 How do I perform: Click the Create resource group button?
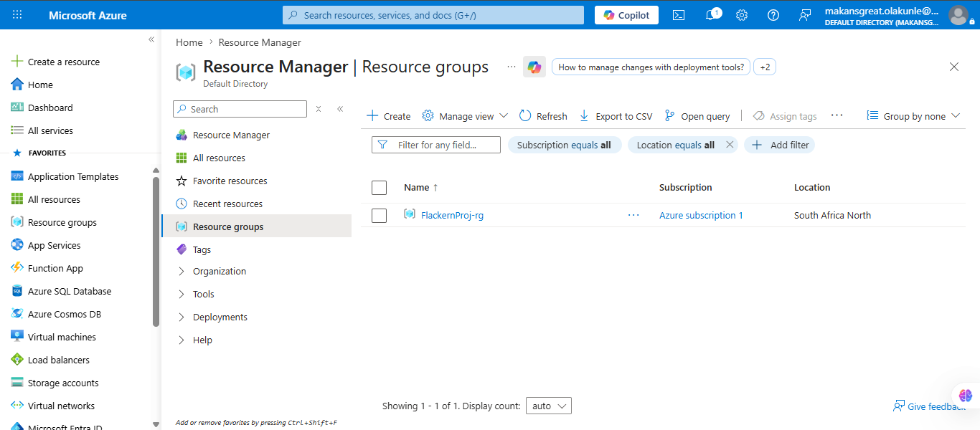pos(389,116)
